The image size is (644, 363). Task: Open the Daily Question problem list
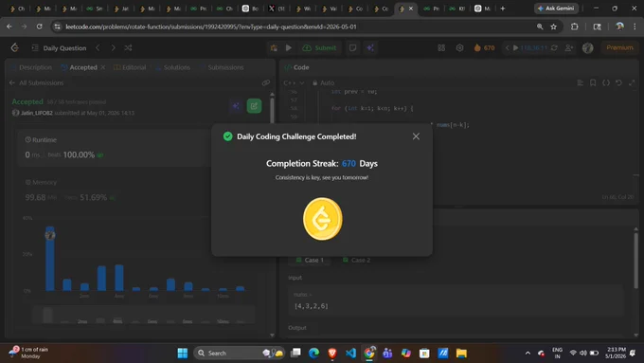click(x=59, y=48)
